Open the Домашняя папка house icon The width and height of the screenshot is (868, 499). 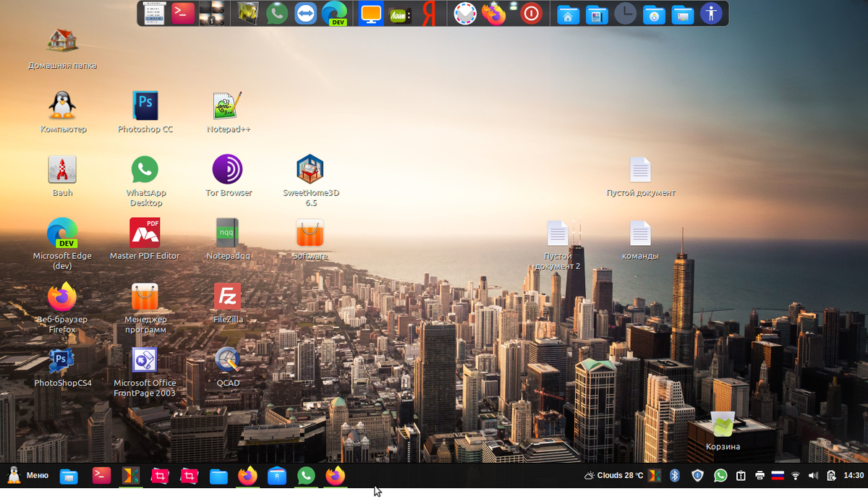(x=62, y=40)
